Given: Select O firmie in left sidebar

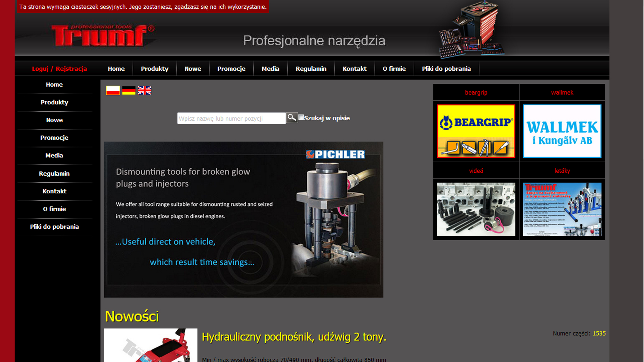Looking at the screenshot, I should pos(54,209).
